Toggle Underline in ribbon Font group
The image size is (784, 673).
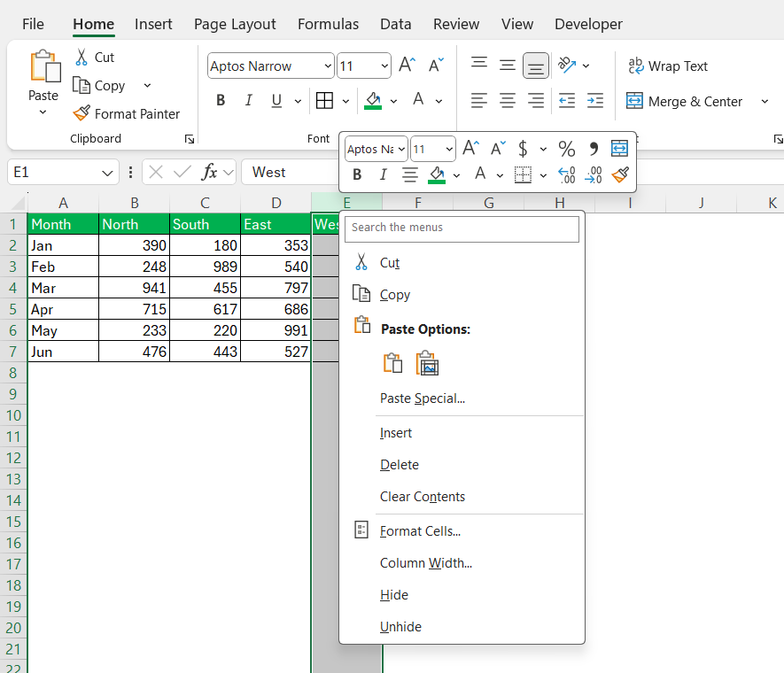coord(276,101)
